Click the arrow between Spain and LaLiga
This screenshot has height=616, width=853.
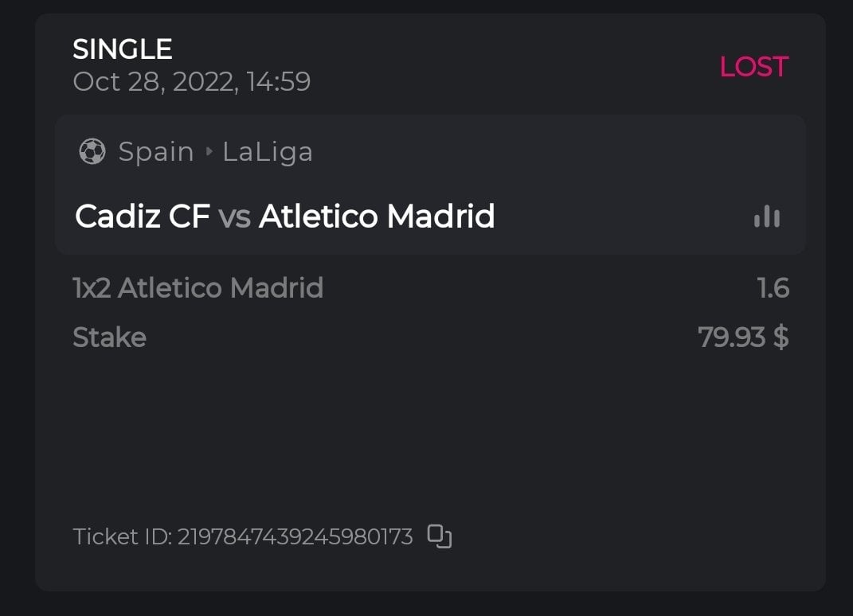209,151
